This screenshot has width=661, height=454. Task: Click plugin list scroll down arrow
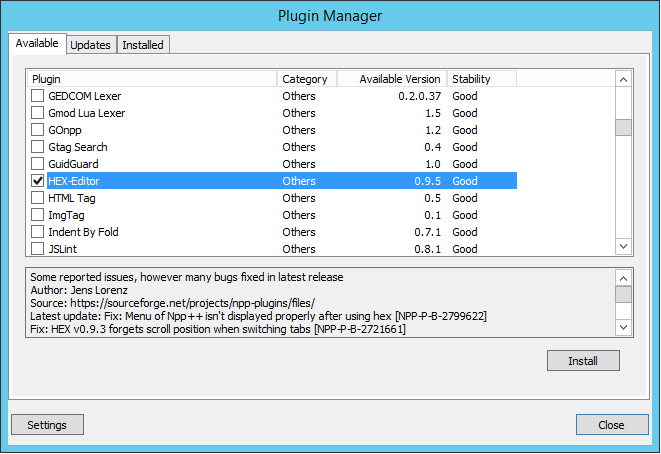(623, 246)
